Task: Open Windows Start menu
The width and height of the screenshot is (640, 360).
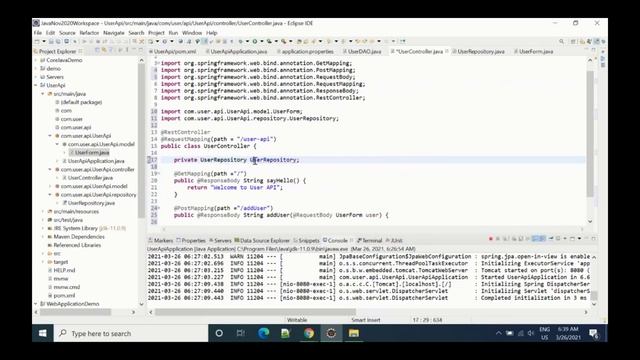Action: [42, 333]
